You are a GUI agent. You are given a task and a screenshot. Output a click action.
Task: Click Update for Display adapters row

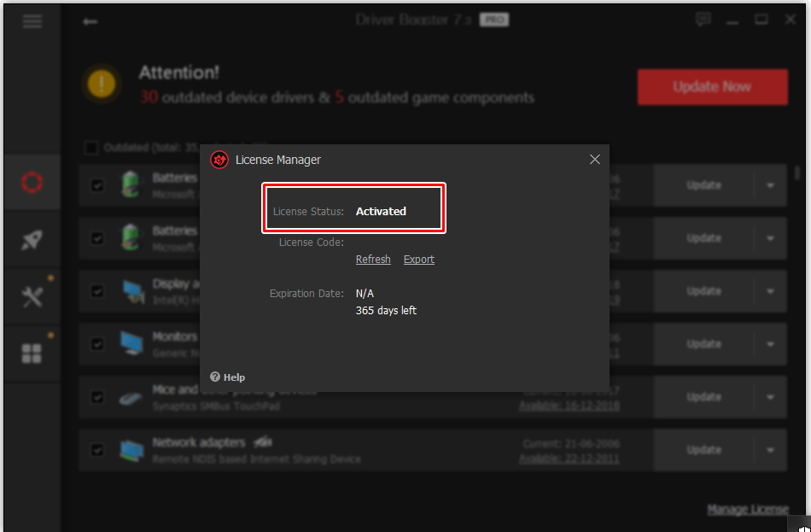[x=703, y=291]
